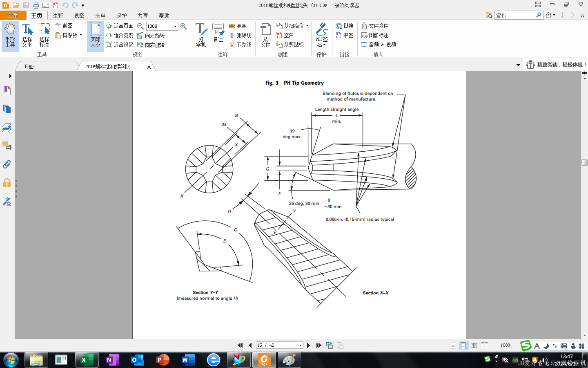
Task: Click the Snapshot camera icon (截图)
Action: point(58,26)
